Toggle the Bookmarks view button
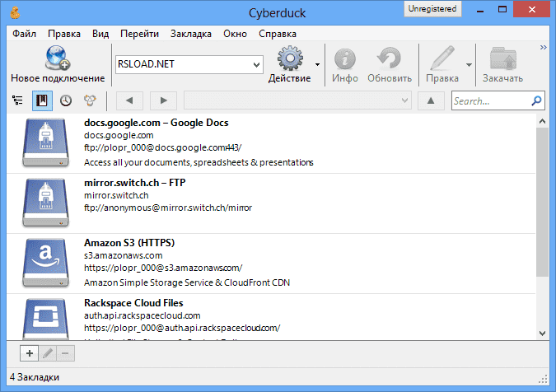 tap(41, 100)
